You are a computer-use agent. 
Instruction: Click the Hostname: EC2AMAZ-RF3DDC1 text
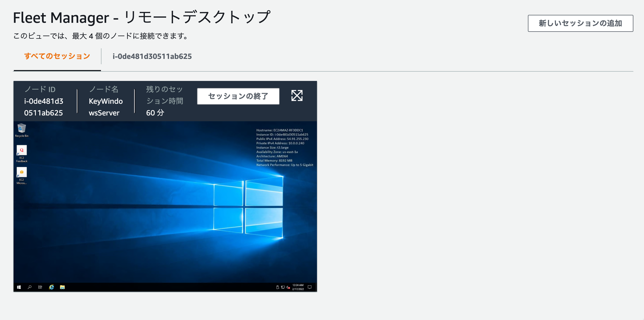[x=279, y=130]
